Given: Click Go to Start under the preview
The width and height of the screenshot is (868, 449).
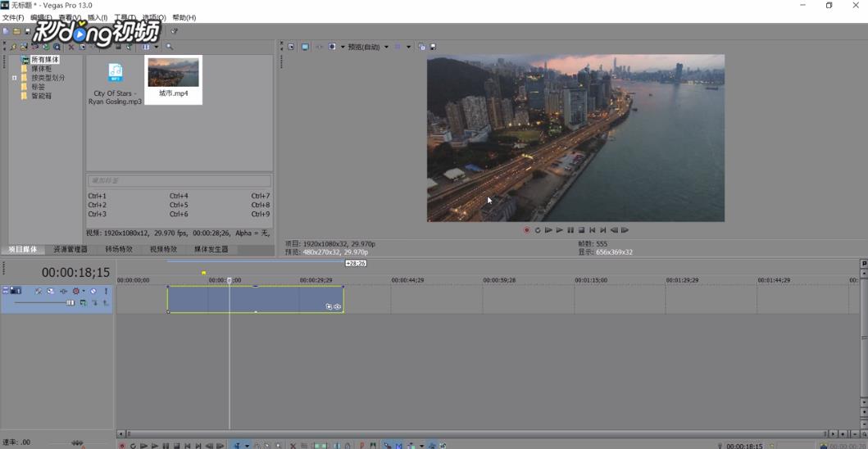Looking at the screenshot, I should (x=593, y=229).
